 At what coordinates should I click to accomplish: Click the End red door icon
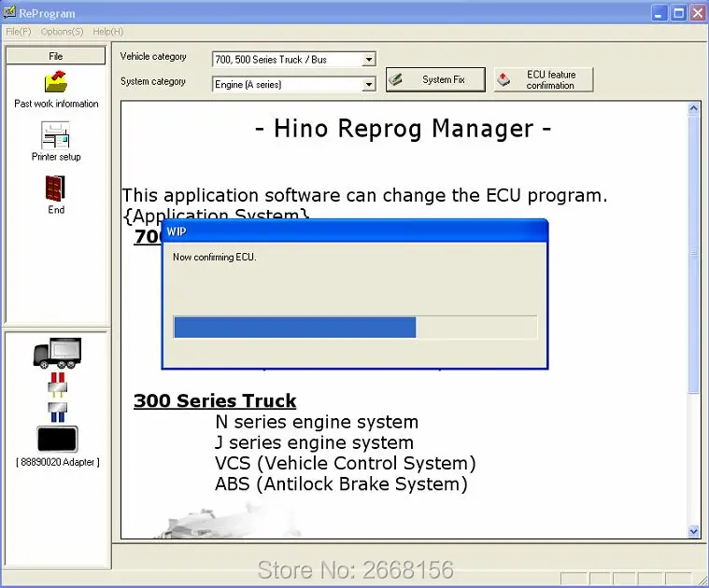tap(55, 189)
